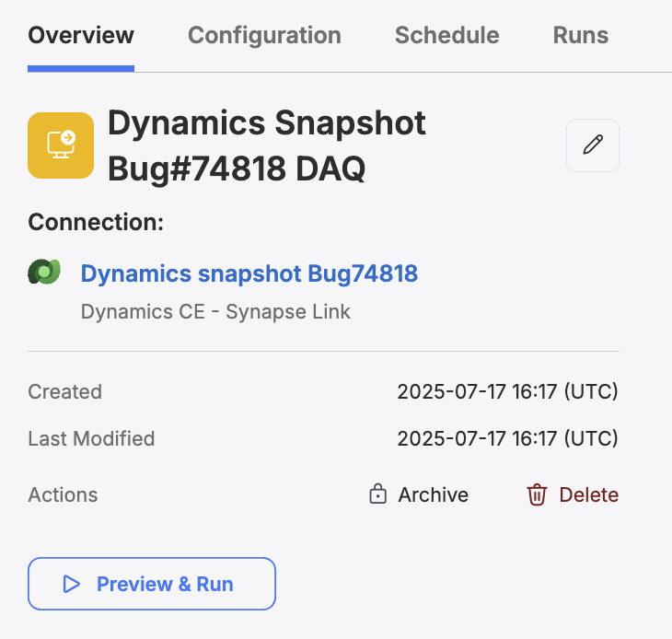Click the Archive lock icon

tap(377, 494)
